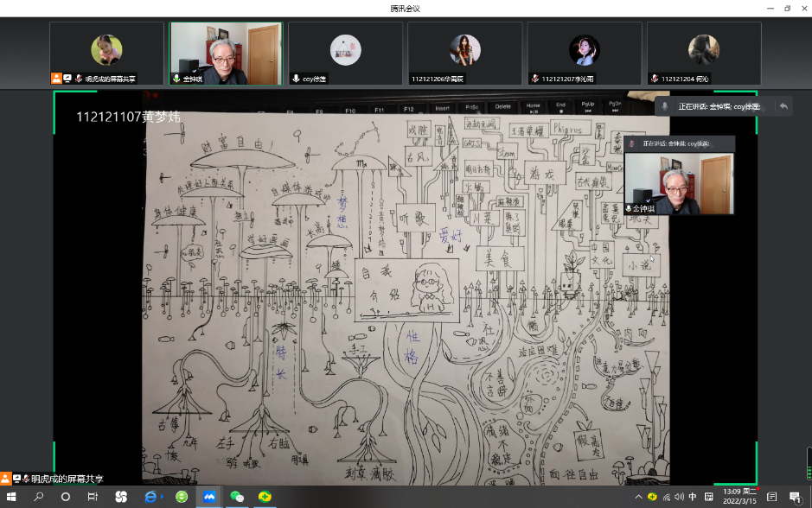The height and width of the screenshot is (508, 812).
Task: Click the arrow button beside speaking banner
Action: pos(783,106)
